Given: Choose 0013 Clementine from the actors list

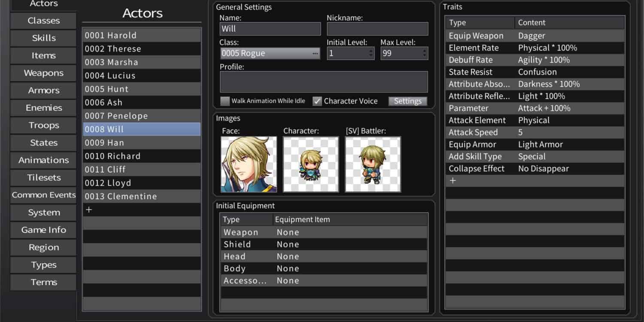Looking at the screenshot, I should [141, 197].
